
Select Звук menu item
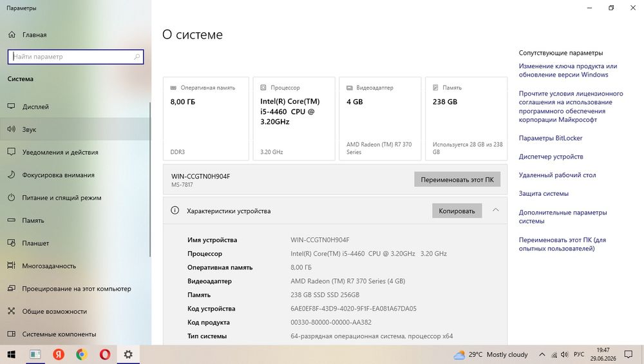coord(75,129)
